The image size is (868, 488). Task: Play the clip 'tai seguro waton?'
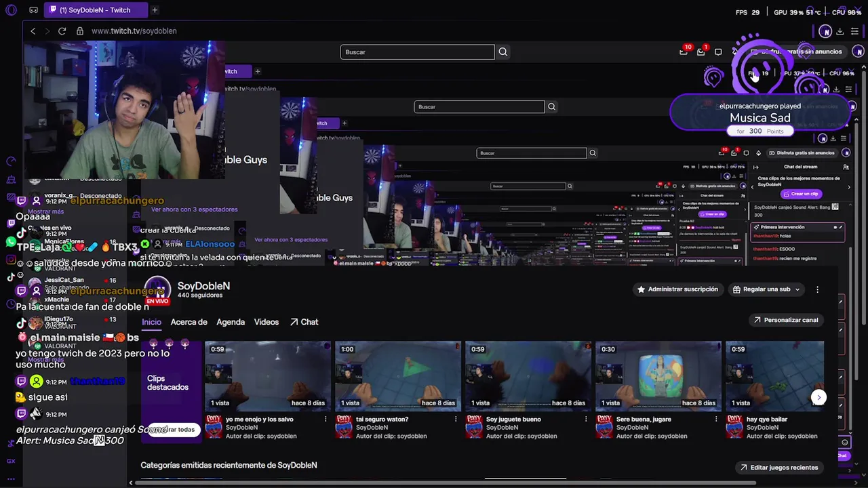tap(398, 375)
